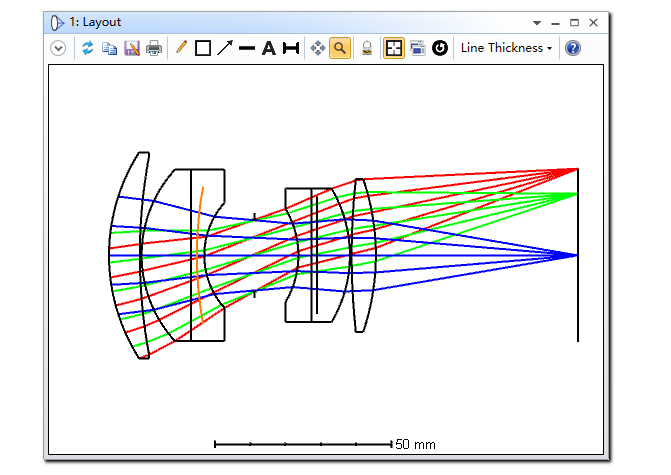Select the rectangle drawing tool
The image size is (671, 475).
coord(203,48)
